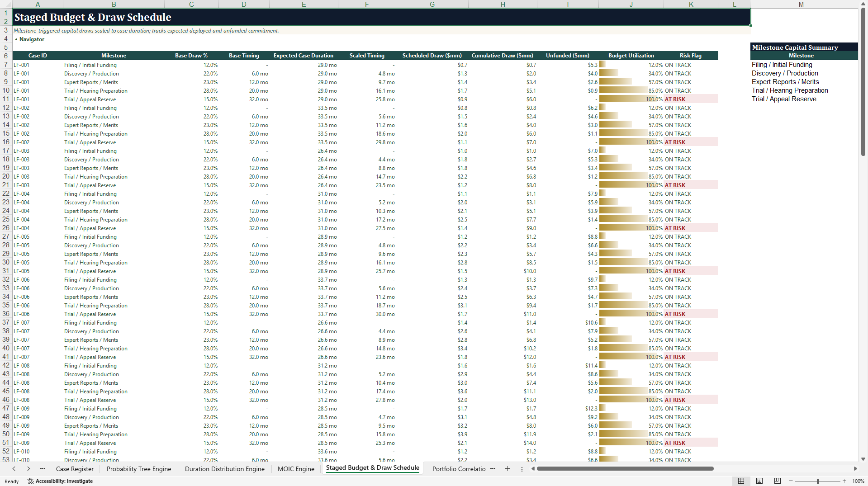Viewport: 868px width, 486px height.
Task: Click Case ID column header cell
Action: tap(38, 56)
